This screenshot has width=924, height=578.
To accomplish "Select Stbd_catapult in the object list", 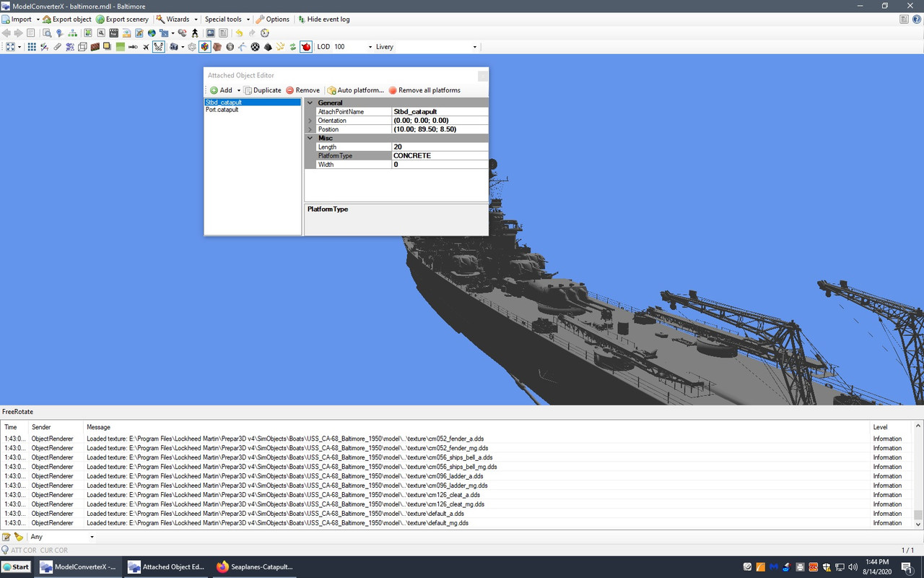I will pyautogui.click(x=253, y=103).
